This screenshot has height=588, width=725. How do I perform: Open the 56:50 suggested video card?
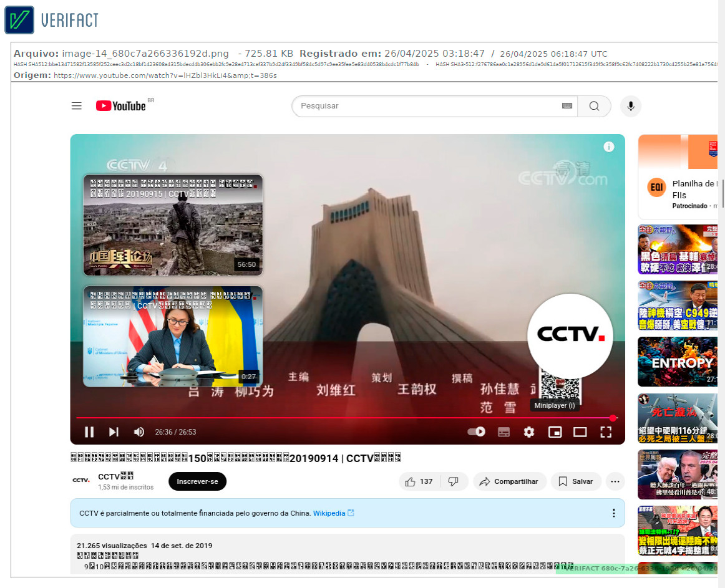(173, 225)
